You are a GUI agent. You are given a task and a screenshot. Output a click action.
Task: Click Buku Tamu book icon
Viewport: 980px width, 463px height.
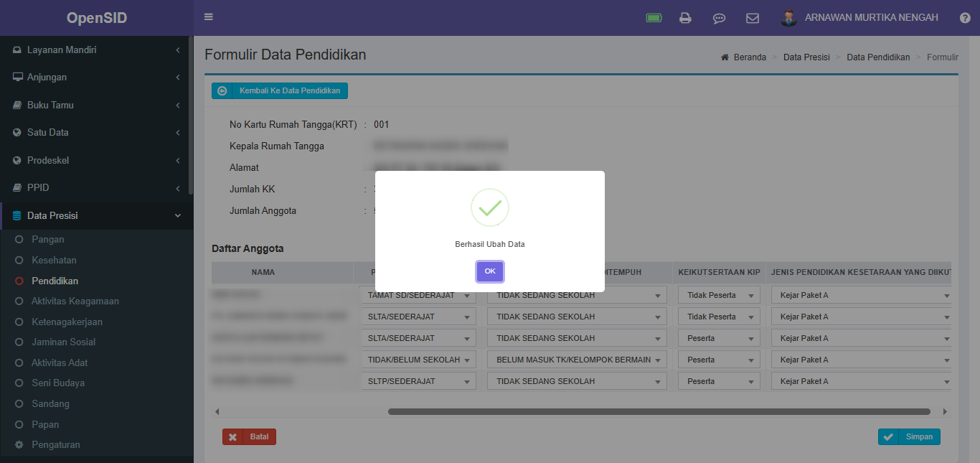[x=17, y=105]
